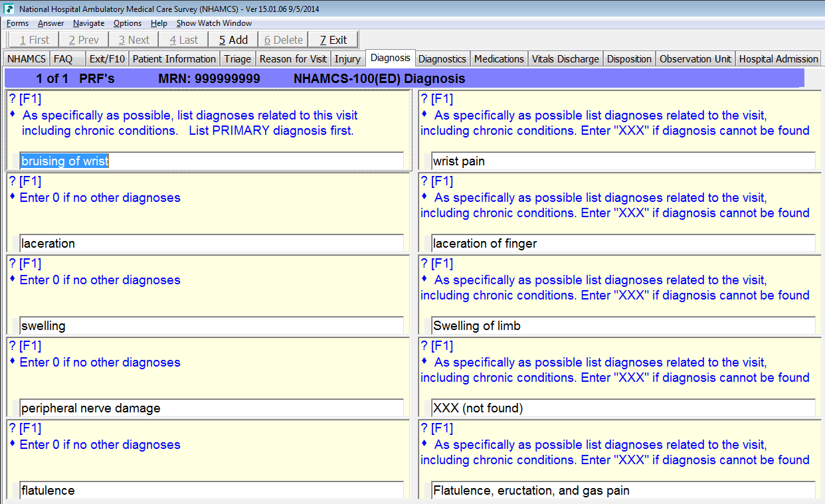
Task: Open the Forms menu
Action: point(17,23)
